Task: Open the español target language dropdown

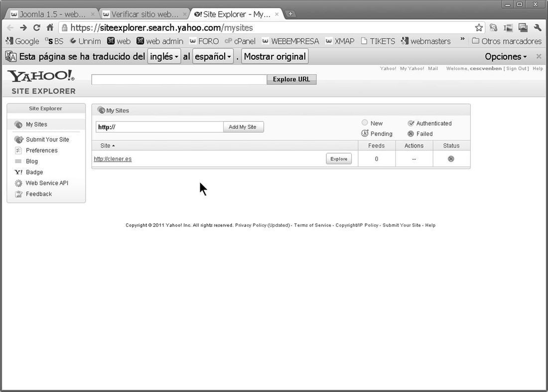Action: (213, 56)
